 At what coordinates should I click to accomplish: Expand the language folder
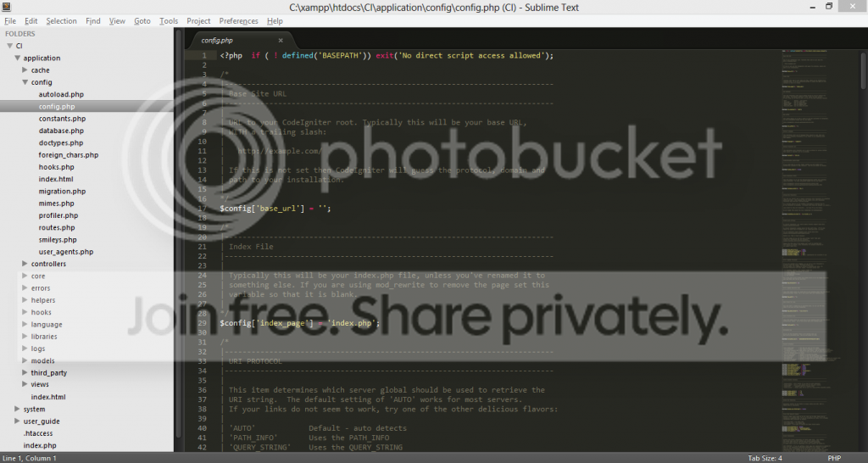coord(25,325)
